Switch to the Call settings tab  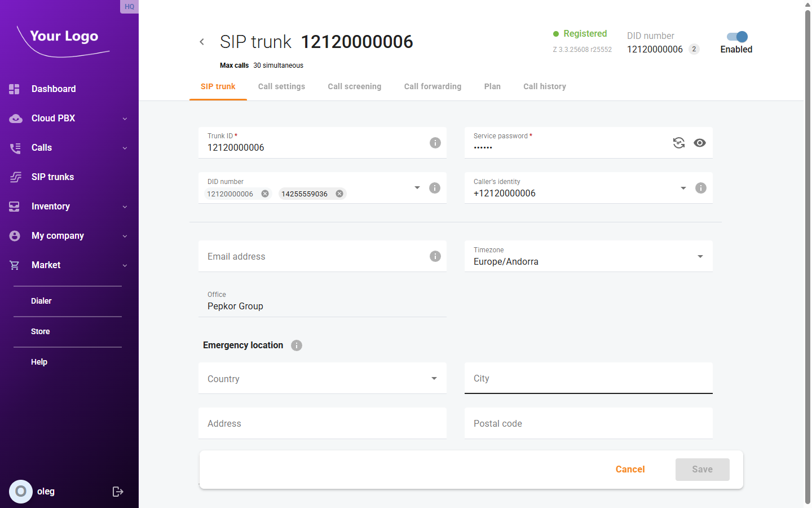point(281,86)
